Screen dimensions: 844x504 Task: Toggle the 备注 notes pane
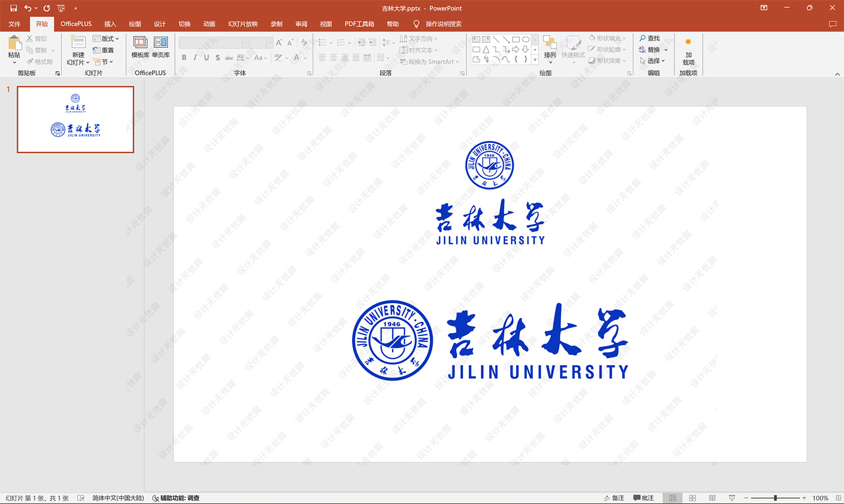coord(614,498)
